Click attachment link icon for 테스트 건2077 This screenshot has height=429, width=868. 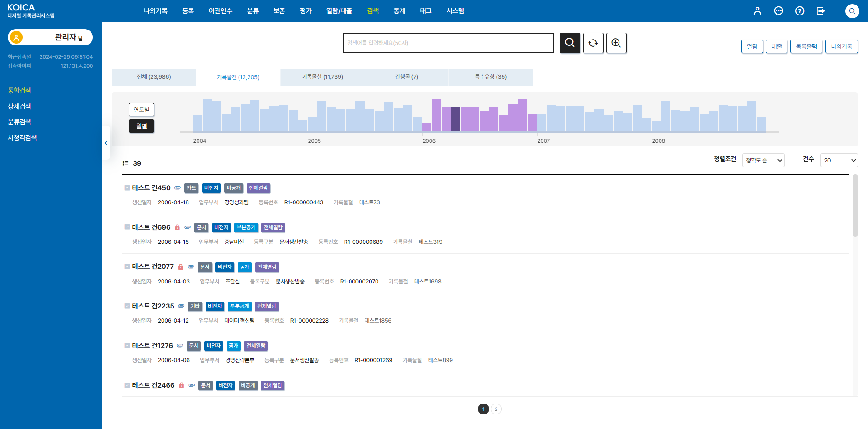pos(191,267)
